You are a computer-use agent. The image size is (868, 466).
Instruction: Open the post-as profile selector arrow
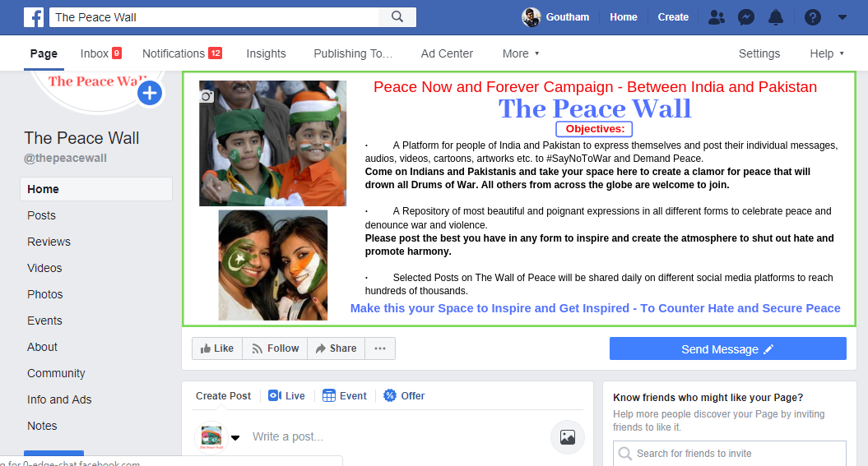(x=235, y=438)
